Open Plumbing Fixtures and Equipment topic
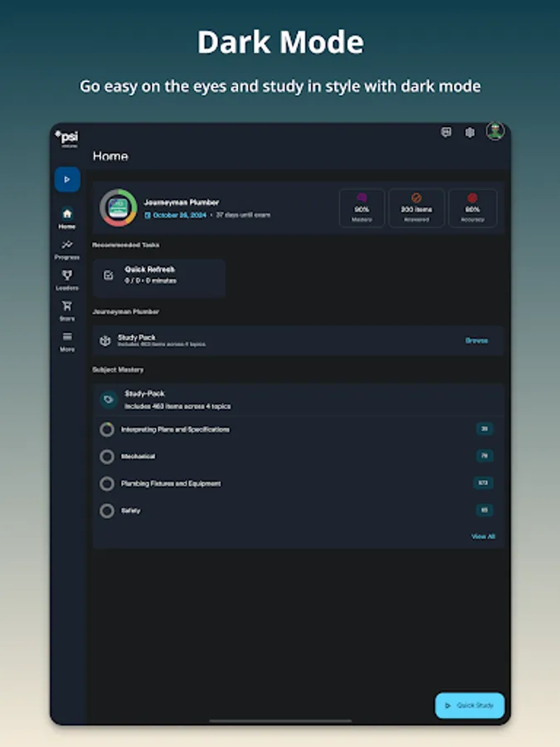Screen dimensions: 560x747 [298, 484]
